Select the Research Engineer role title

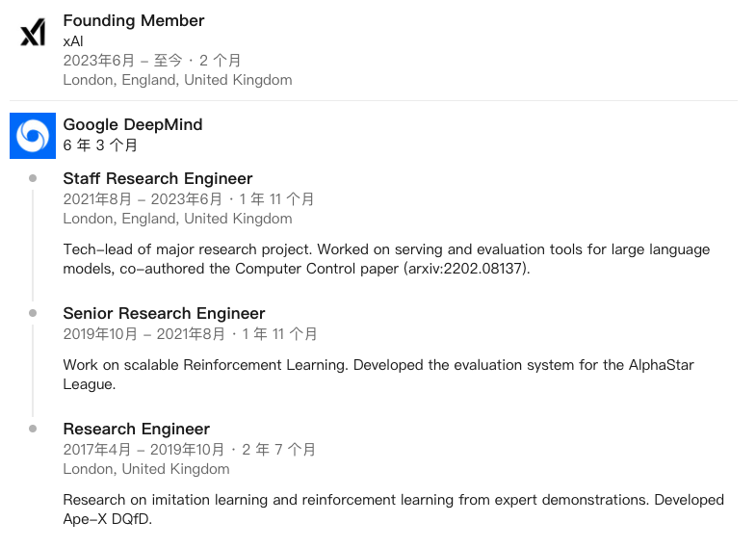137,430
